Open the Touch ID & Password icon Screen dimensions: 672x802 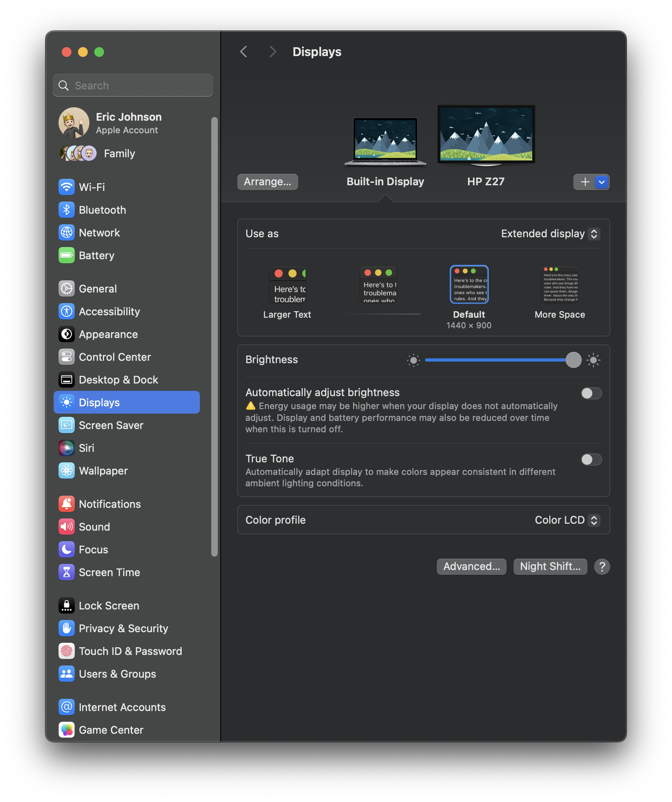(67, 651)
